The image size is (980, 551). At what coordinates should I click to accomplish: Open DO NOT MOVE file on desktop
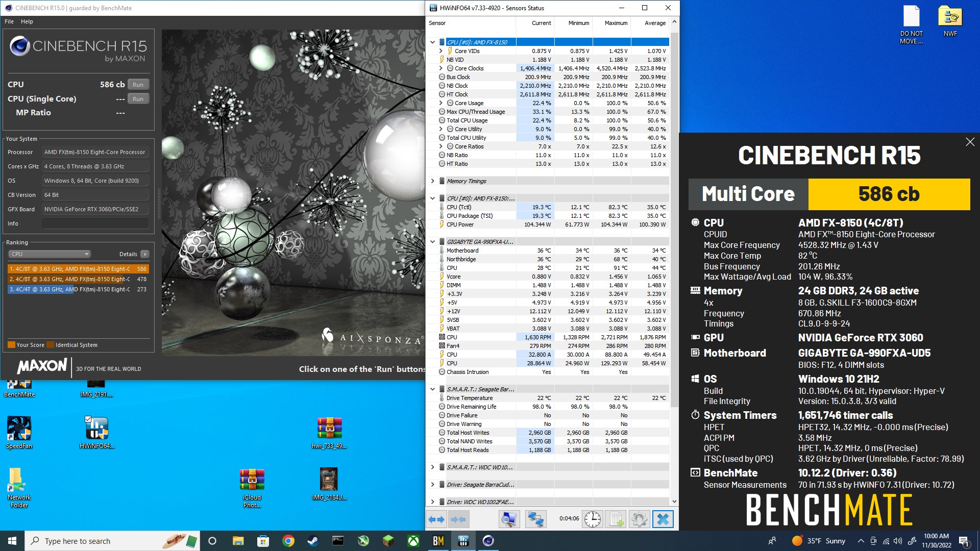[911, 24]
